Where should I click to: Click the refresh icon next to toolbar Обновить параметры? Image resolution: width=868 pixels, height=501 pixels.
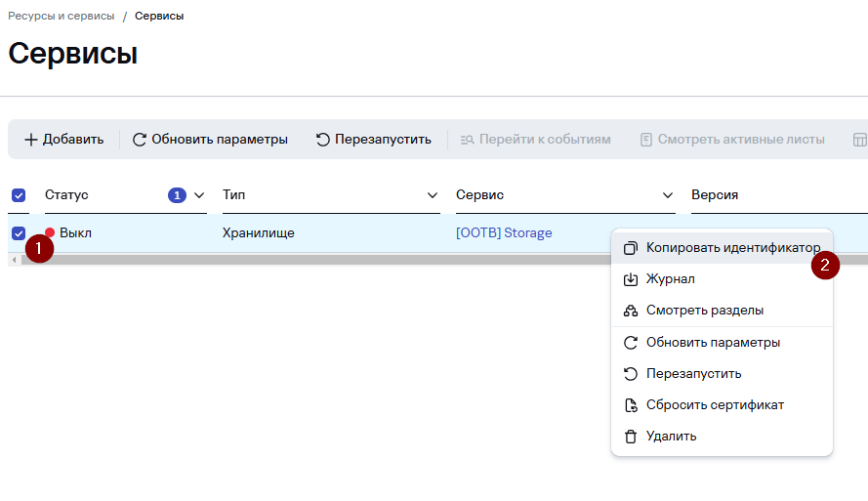pyautogui.click(x=139, y=140)
